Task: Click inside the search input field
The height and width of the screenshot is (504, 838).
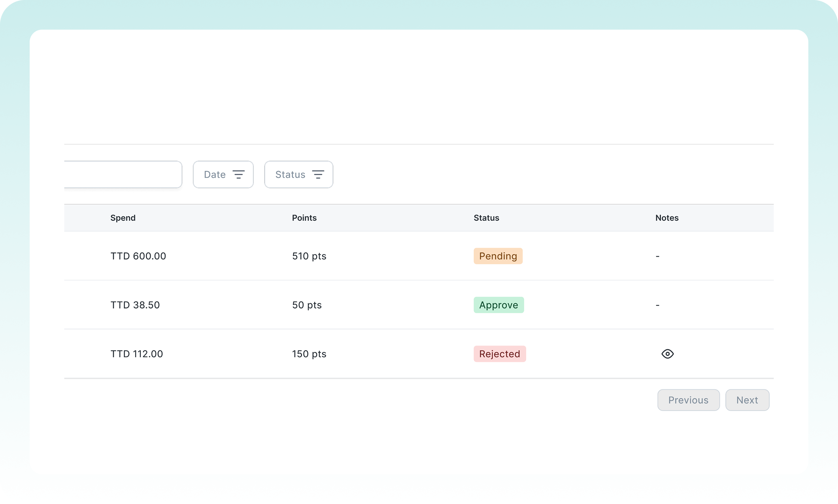Action: [x=122, y=174]
